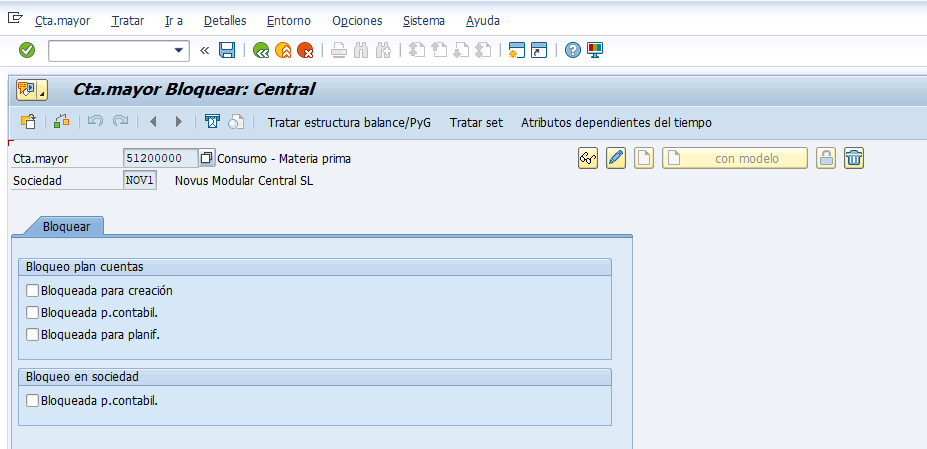The height and width of the screenshot is (449, 927).
Task: Click the redo arrow in the application toolbar
Action: (121, 122)
